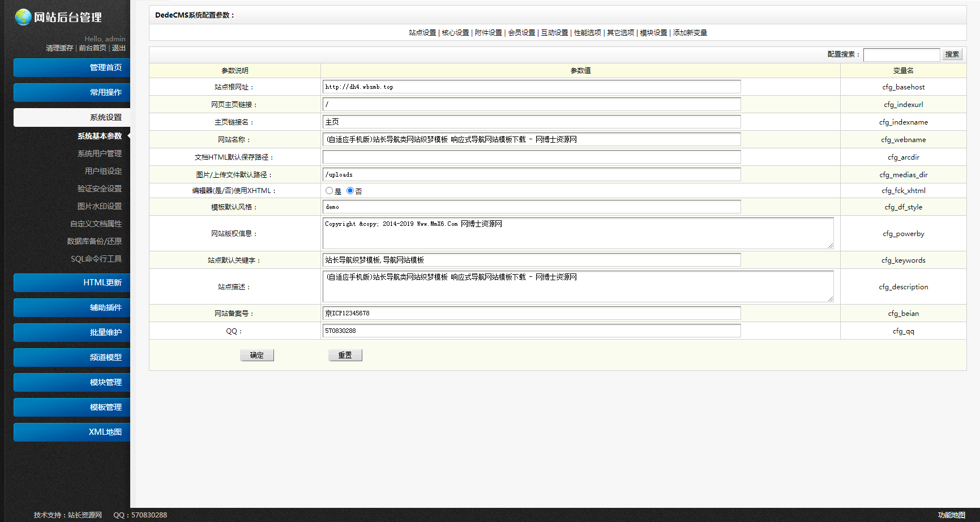980x522 pixels.
Task: Go to 其它选项 config tab
Action: pyautogui.click(x=620, y=33)
